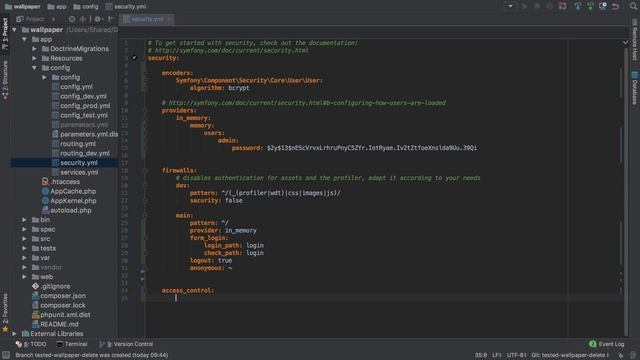
Task: Expand the vendor folder
Action: 24,267
